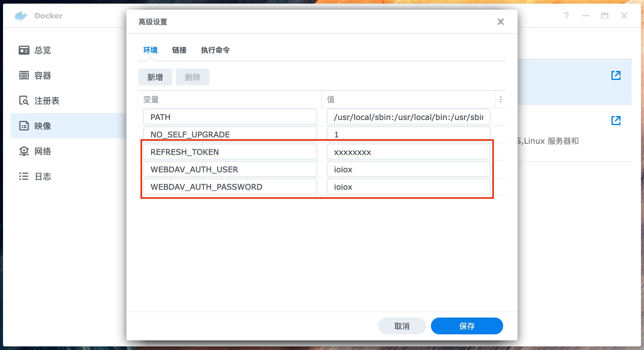Click the 新增 button
Viewport: 644px width, 350px height.
(x=155, y=77)
